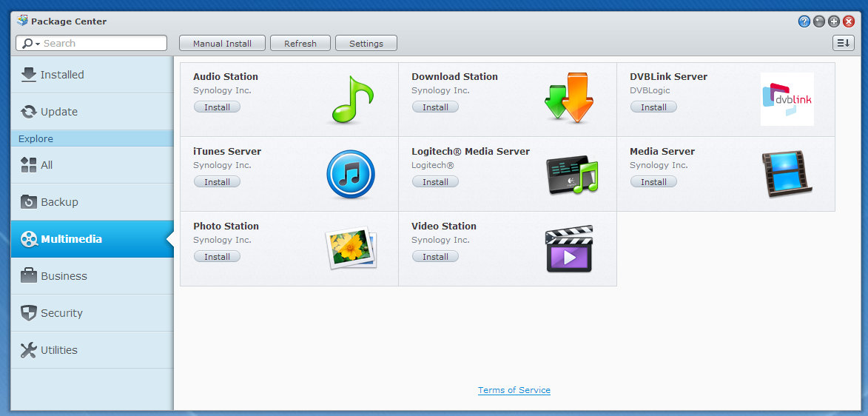The image size is (868, 416).
Task: Click the Logitech® Media Server title
Action: tap(471, 151)
